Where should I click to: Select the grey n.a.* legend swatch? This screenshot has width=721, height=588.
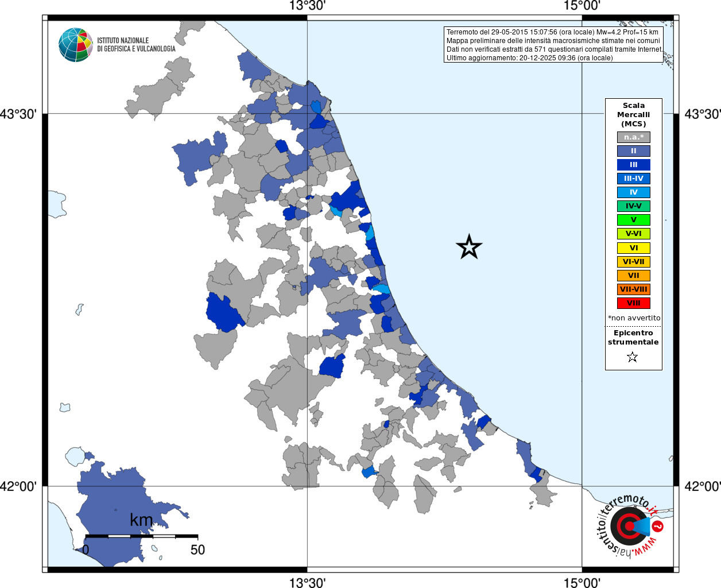point(633,137)
